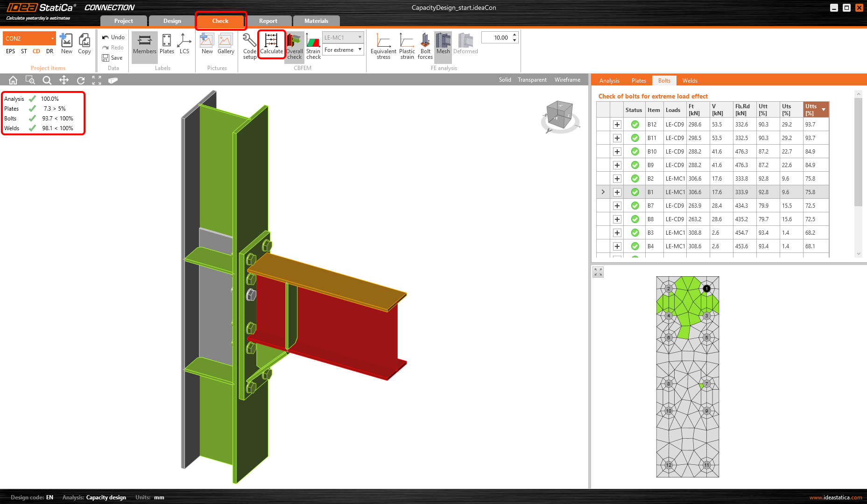Increase the deformation scale stepper
This screenshot has height=504, width=867.
click(x=515, y=35)
